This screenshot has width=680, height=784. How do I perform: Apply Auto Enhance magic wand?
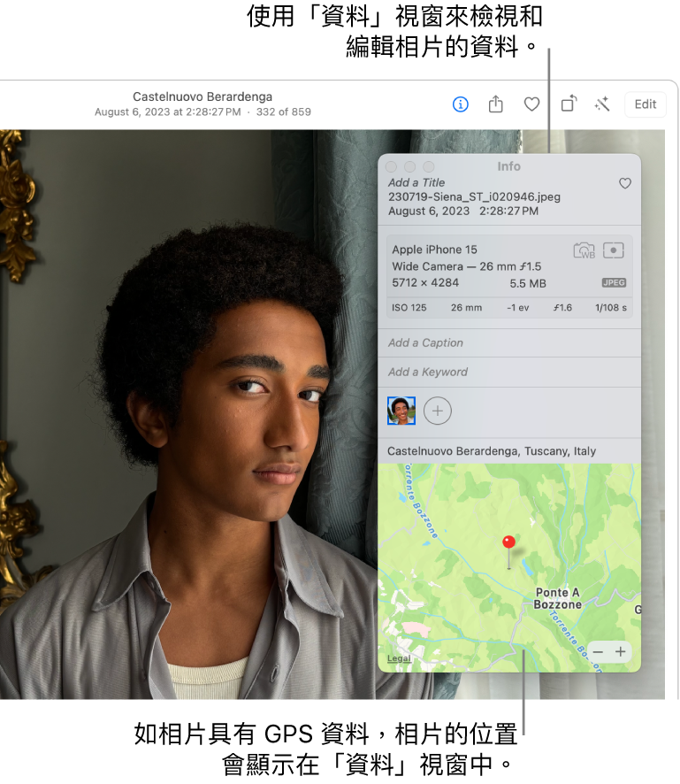[x=602, y=104]
